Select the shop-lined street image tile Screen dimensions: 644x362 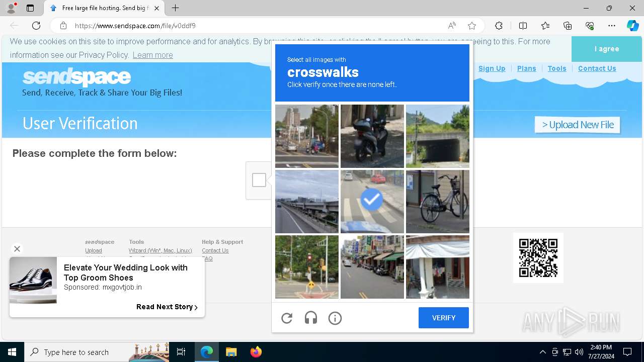point(372,266)
